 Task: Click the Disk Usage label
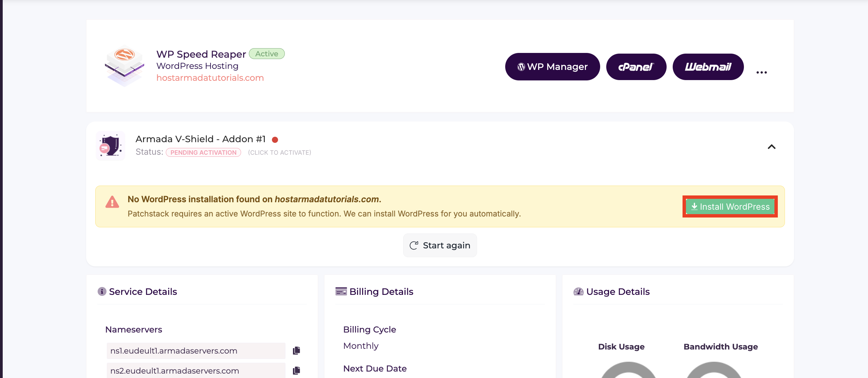tap(621, 346)
